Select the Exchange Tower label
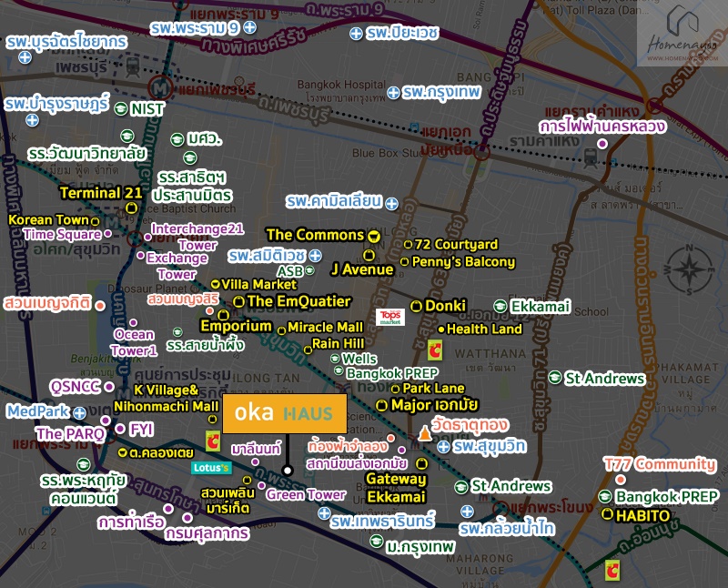The width and height of the screenshot is (728, 588). [177, 266]
